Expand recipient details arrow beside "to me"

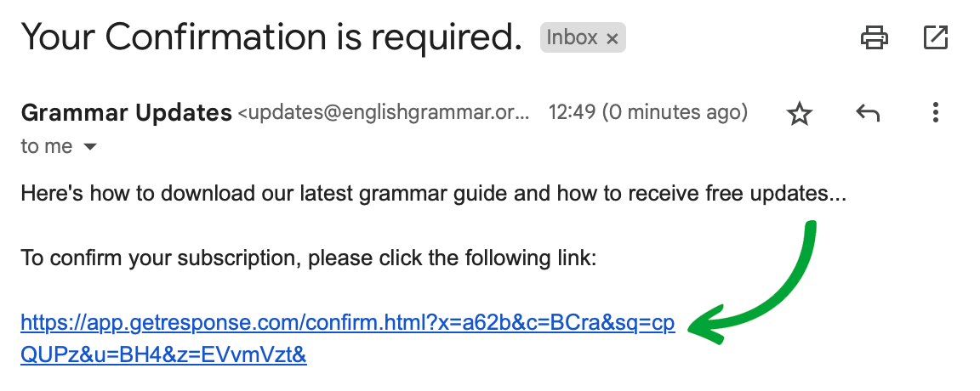tap(89, 147)
